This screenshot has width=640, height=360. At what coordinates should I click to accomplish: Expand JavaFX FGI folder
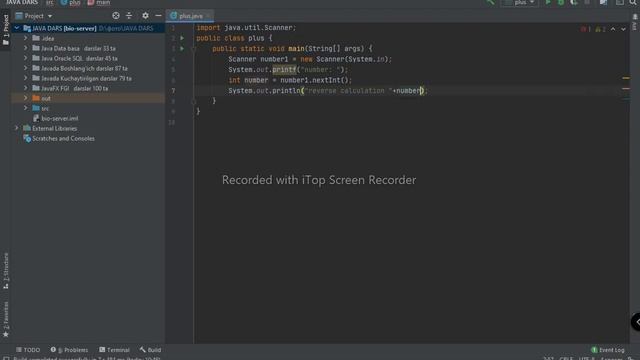[25, 88]
